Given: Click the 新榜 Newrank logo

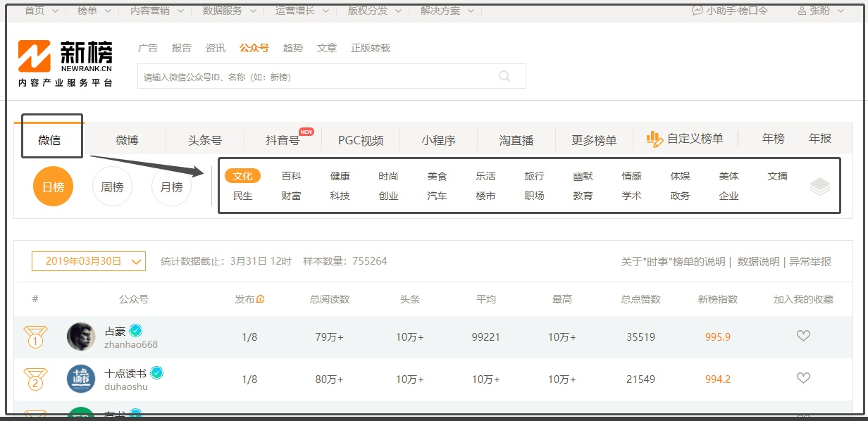Looking at the screenshot, I should click(x=65, y=63).
